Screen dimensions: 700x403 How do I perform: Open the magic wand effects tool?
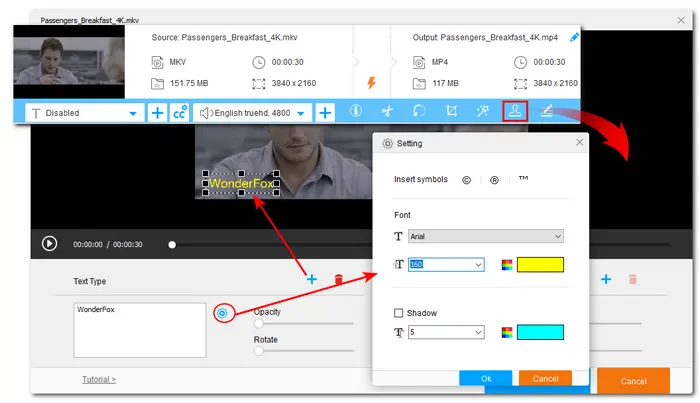point(484,113)
